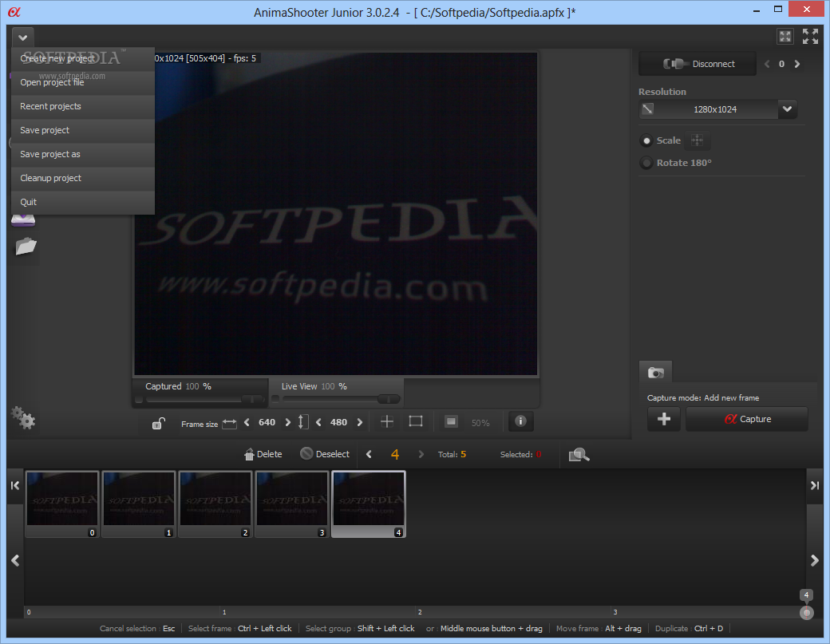Image resolution: width=830 pixels, height=644 pixels.
Task: Enable the Scale radio option
Action: click(x=646, y=140)
